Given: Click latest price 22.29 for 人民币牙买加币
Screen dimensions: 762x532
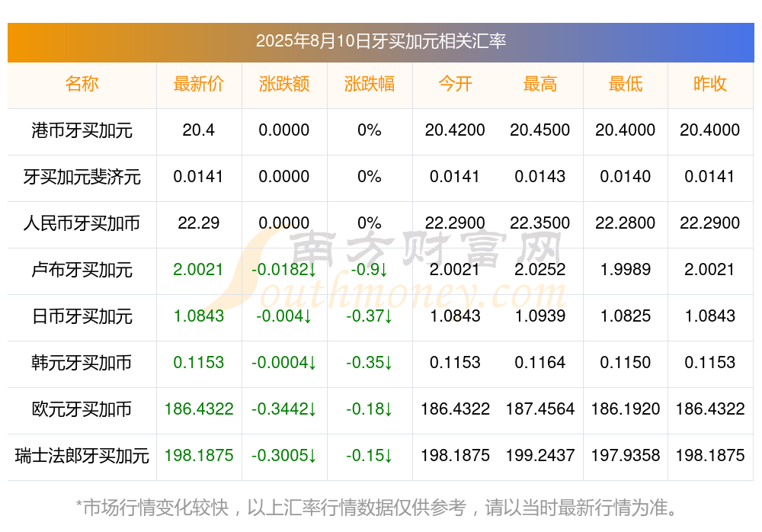Looking at the screenshot, I should 199,223.
